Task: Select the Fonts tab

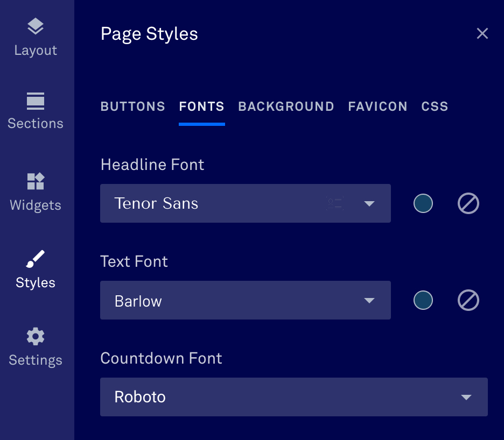Action: 201,107
